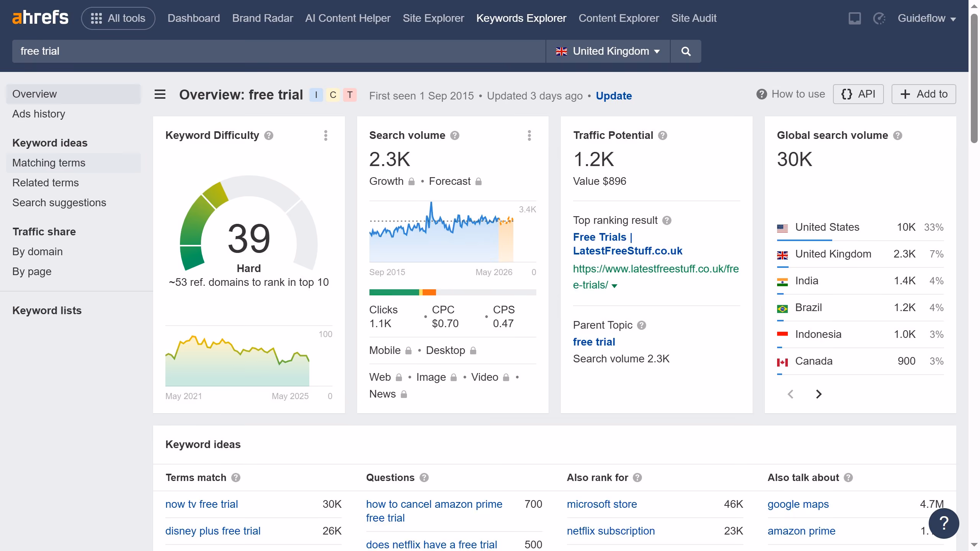The height and width of the screenshot is (551, 980).
Task: Go to next countries page arrow
Action: (818, 394)
